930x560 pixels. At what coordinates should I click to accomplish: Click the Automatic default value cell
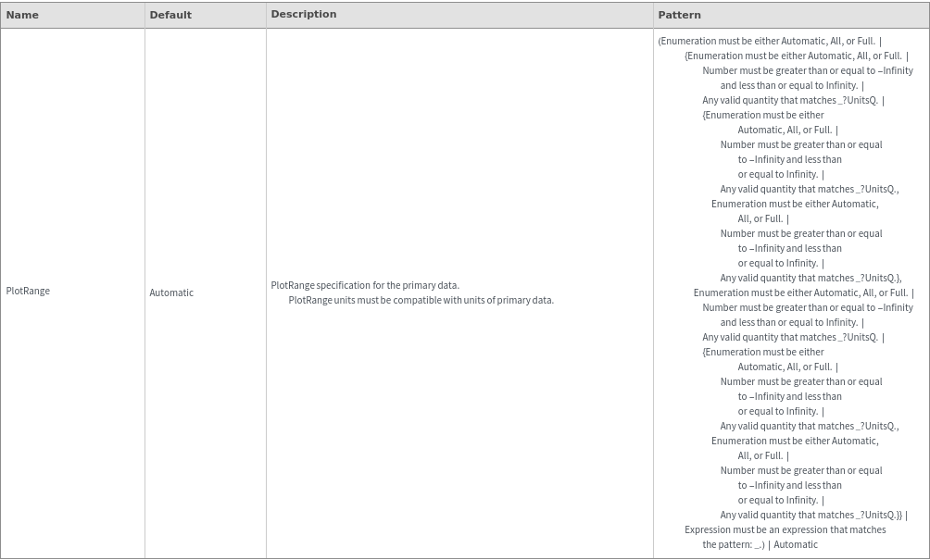tap(171, 292)
